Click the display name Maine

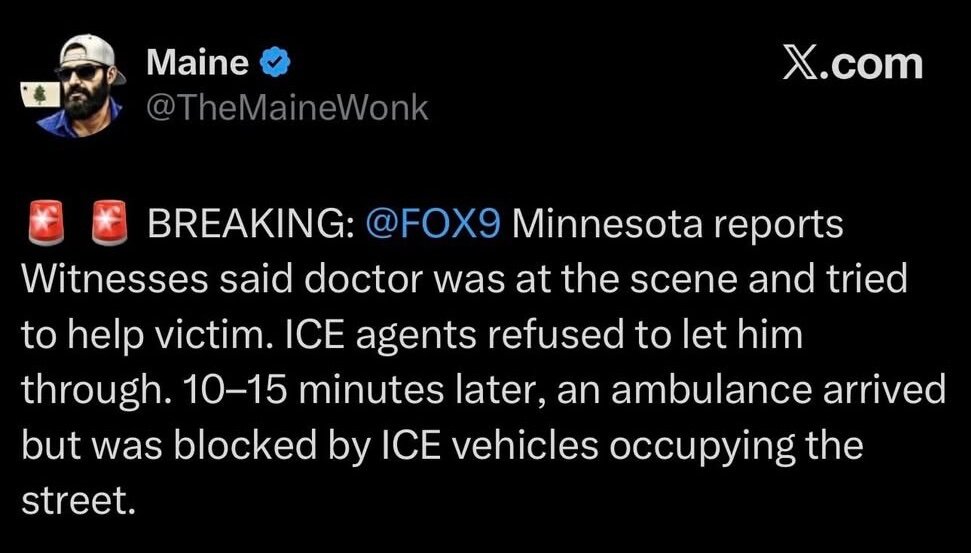[x=197, y=63]
